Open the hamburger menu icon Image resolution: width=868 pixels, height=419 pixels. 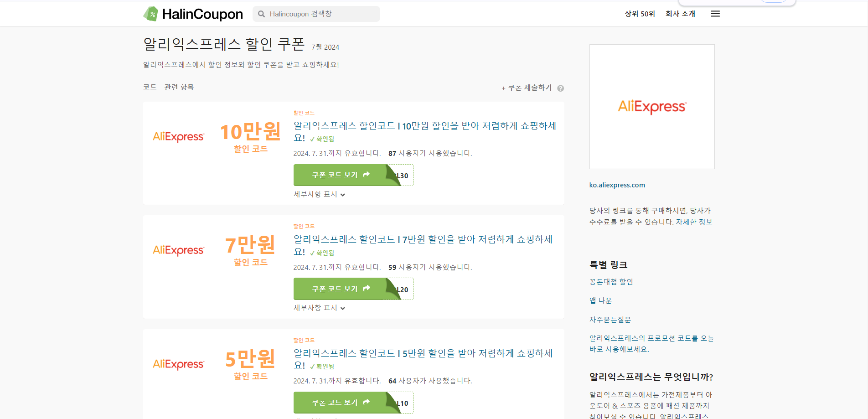pos(715,14)
